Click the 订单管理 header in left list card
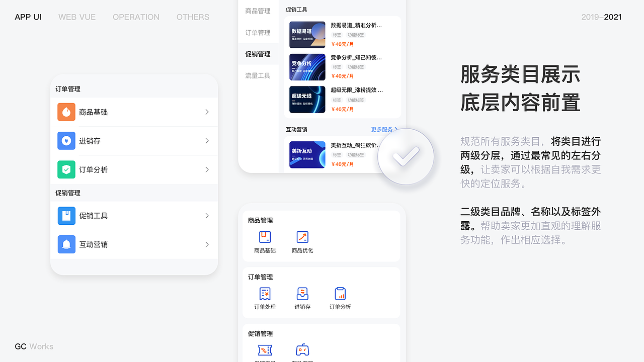The width and height of the screenshot is (644, 362). [68, 89]
